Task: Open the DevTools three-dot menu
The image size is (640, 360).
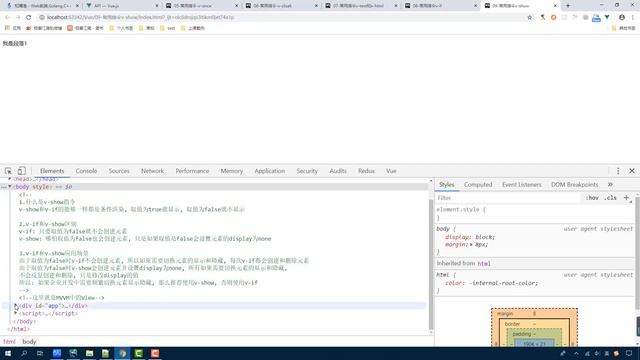Action: click(x=618, y=171)
